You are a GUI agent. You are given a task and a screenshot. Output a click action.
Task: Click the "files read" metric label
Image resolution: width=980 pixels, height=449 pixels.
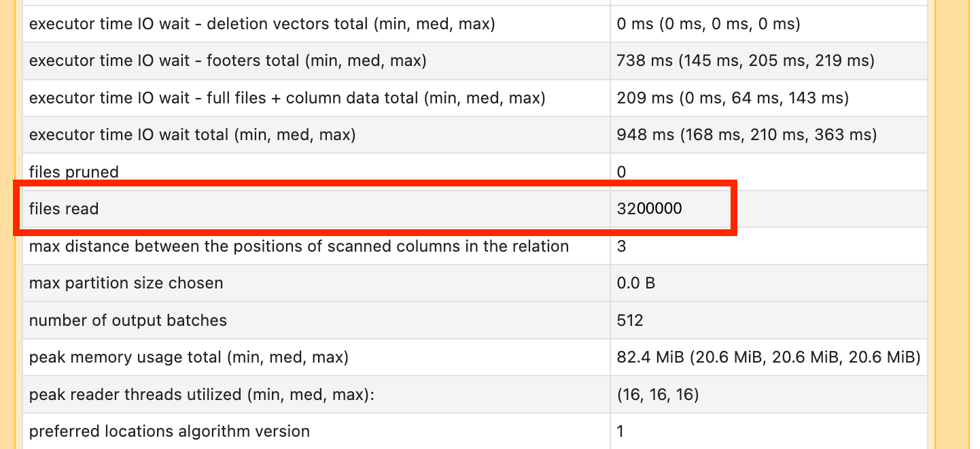(64, 209)
